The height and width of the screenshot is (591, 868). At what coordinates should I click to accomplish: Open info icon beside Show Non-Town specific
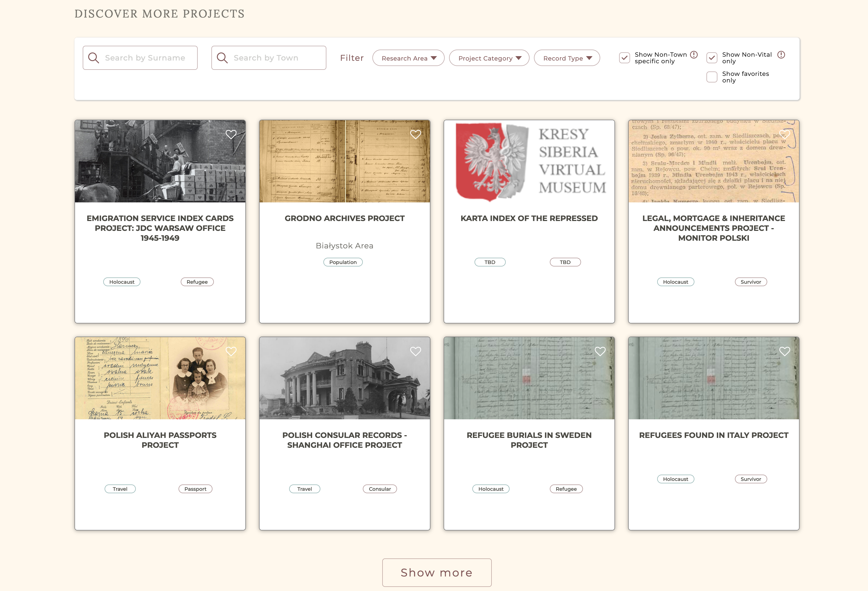(694, 54)
